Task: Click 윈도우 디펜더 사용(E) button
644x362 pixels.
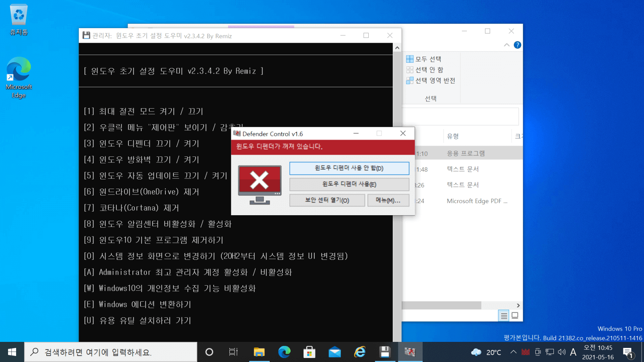Action: point(349,184)
